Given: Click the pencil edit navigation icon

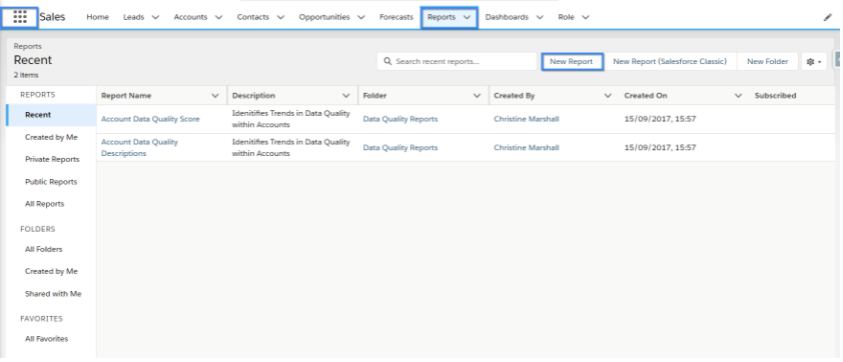Looking at the screenshot, I should click(x=827, y=17).
